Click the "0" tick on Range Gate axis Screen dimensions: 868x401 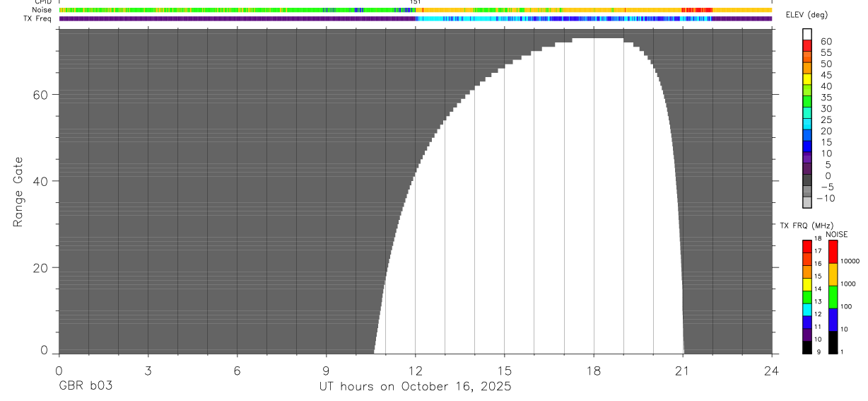pos(43,350)
